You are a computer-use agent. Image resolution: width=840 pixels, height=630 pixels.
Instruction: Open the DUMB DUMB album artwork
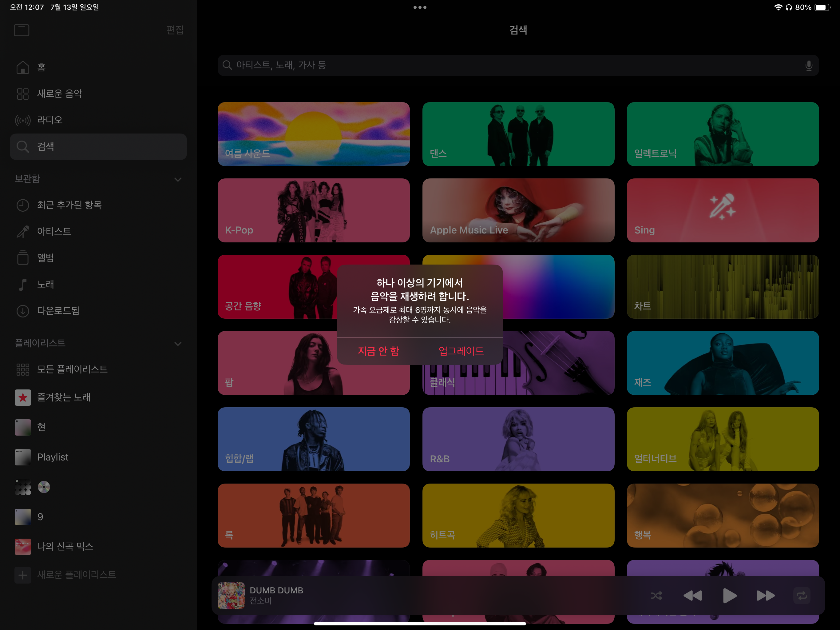pos(231,596)
